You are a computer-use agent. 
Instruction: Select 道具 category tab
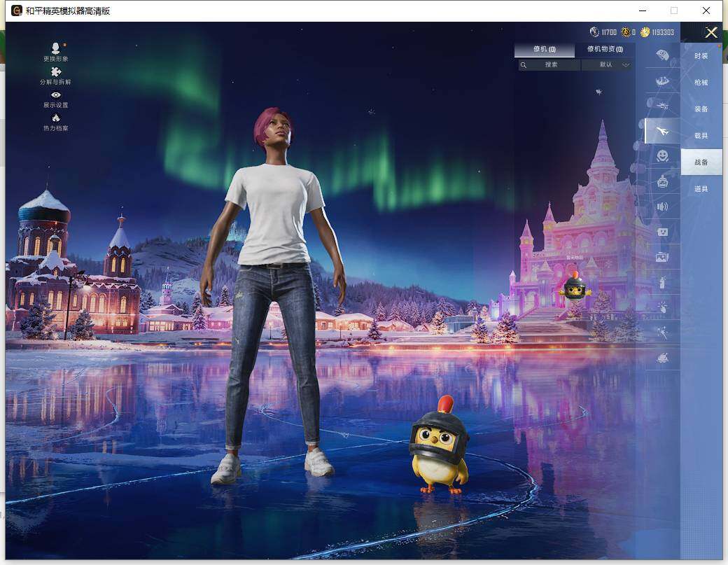click(701, 189)
